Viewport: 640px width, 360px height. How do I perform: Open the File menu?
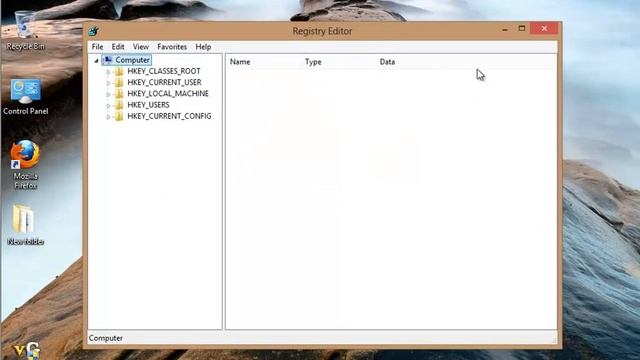point(98,47)
